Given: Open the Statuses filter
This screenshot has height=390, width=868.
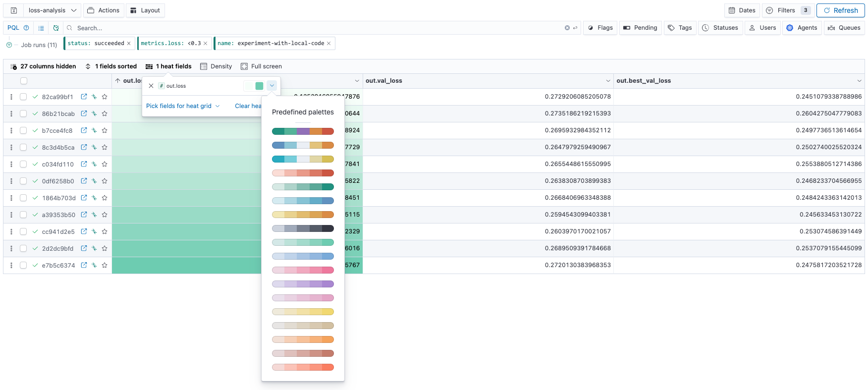Looking at the screenshot, I should [x=720, y=28].
